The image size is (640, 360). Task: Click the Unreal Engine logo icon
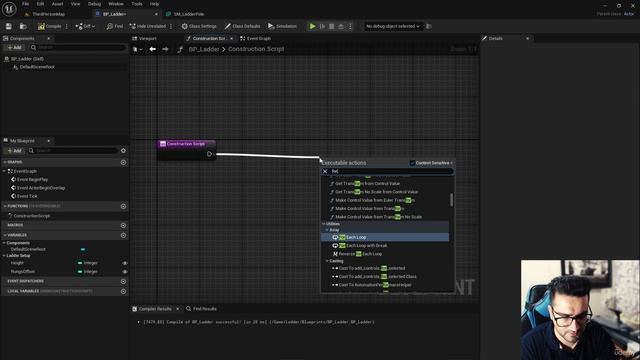click(9, 9)
